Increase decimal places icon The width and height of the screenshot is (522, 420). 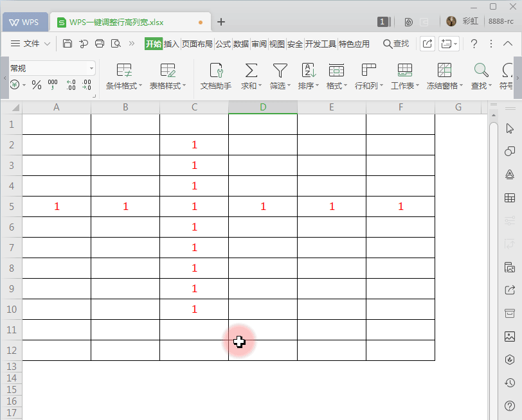click(71, 85)
